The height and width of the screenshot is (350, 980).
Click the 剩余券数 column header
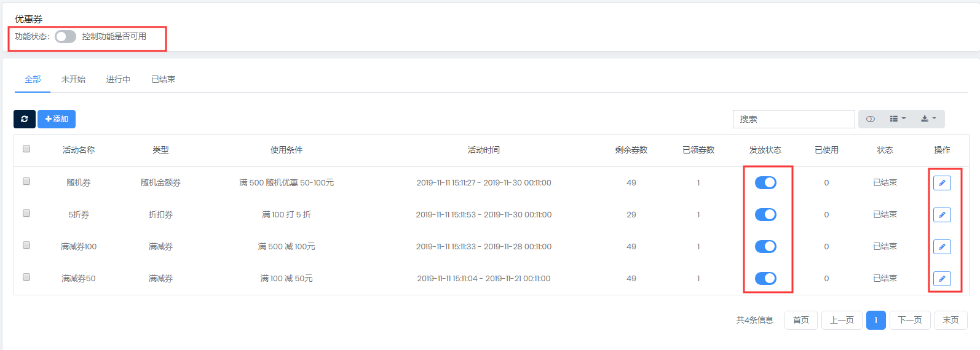coord(631,150)
